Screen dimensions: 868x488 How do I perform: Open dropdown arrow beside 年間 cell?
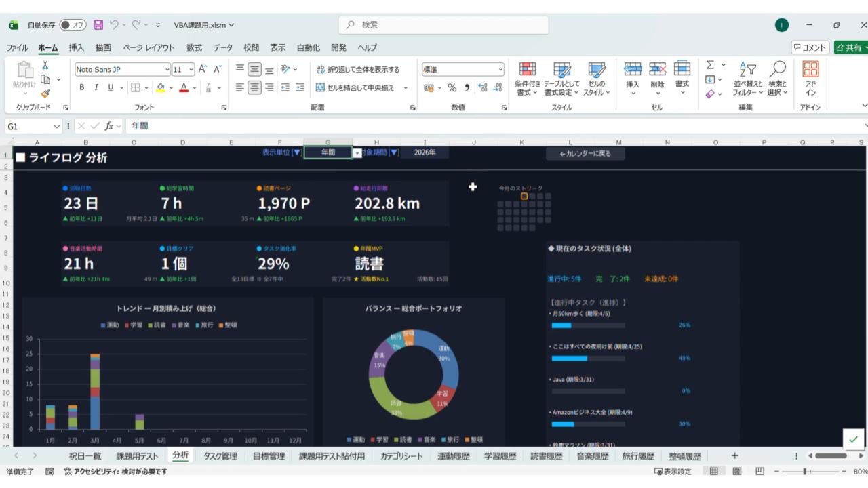coord(358,153)
